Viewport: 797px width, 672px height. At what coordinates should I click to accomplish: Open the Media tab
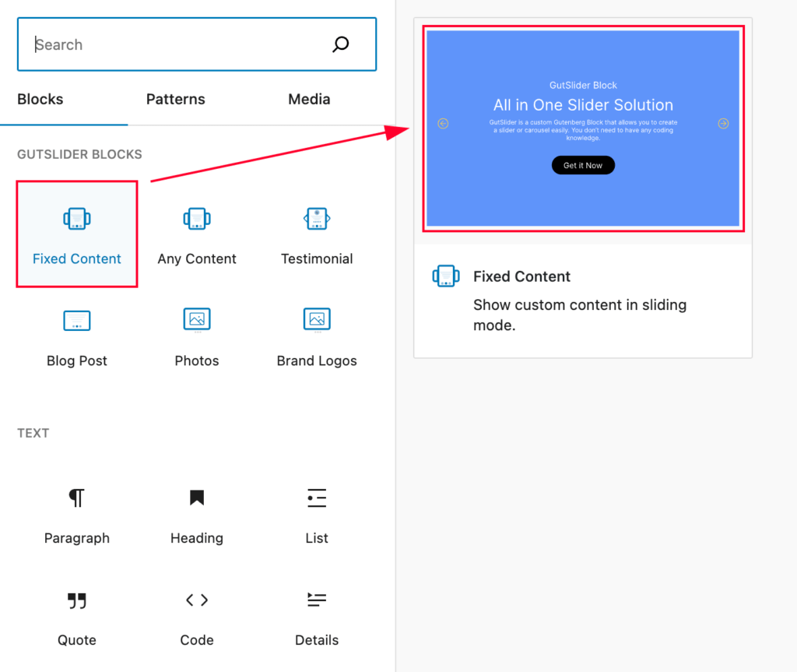click(309, 100)
